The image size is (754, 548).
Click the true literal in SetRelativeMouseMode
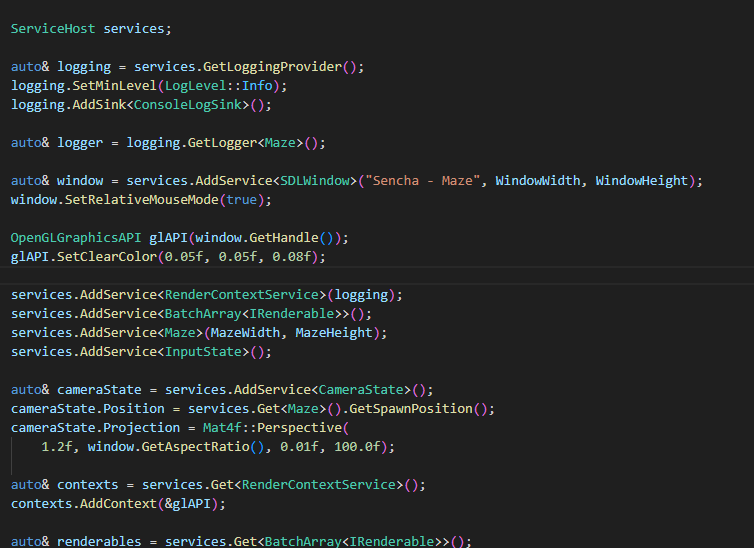[x=241, y=199]
